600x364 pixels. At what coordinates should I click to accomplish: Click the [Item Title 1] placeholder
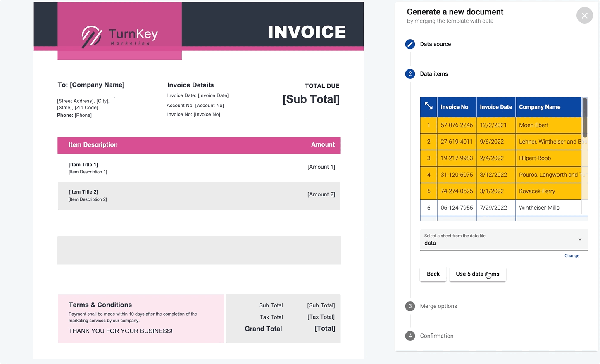tap(83, 165)
